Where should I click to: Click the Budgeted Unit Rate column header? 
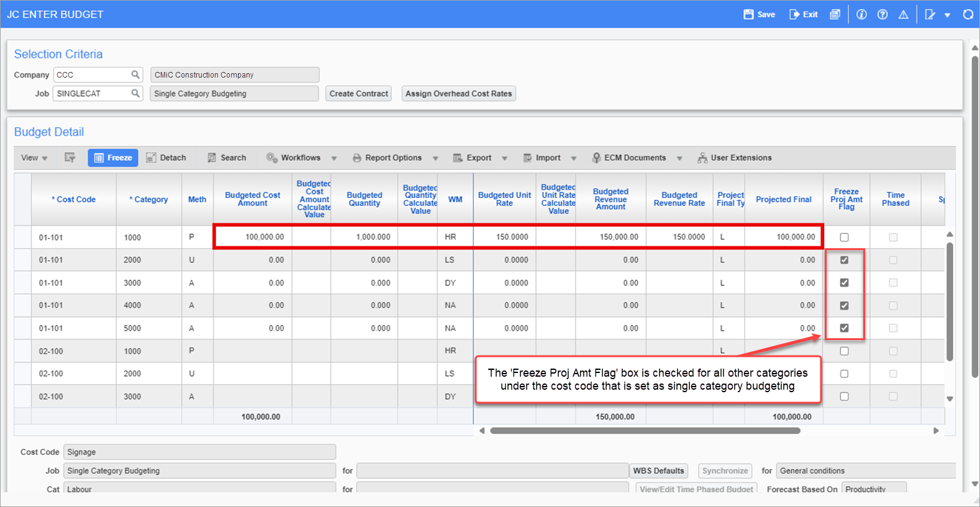click(x=504, y=199)
